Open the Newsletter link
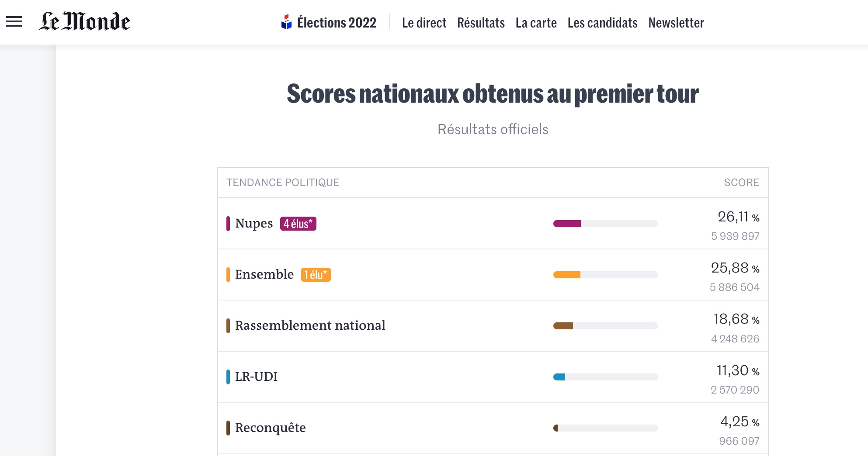Image resolution: width=868 pixels, height=456 pixels. 676,23
